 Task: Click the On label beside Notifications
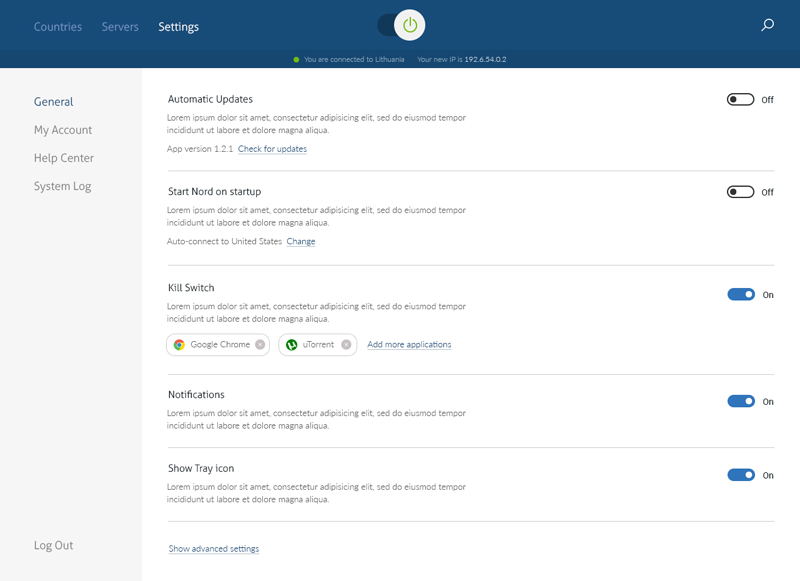pyautogui.click(x=768, y=402)
